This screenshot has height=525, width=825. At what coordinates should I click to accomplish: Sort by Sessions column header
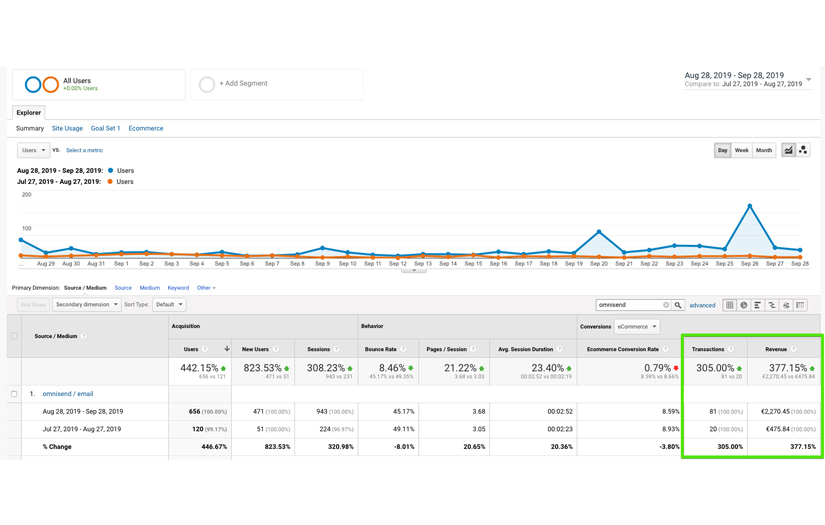[x=318, y=349]
